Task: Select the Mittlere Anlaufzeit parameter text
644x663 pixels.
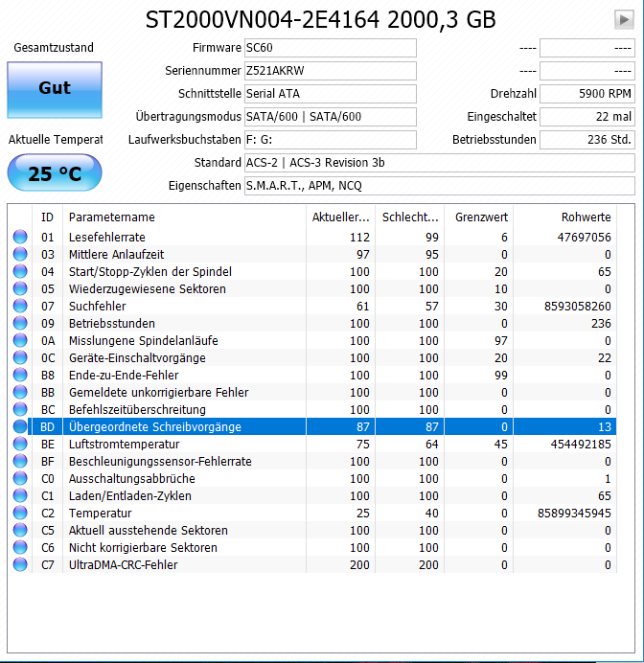Action: point(116,255)
